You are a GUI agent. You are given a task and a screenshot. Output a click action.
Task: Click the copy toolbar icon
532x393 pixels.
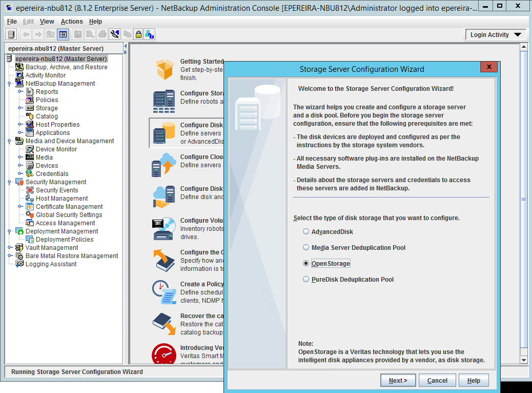coord(127,34)
